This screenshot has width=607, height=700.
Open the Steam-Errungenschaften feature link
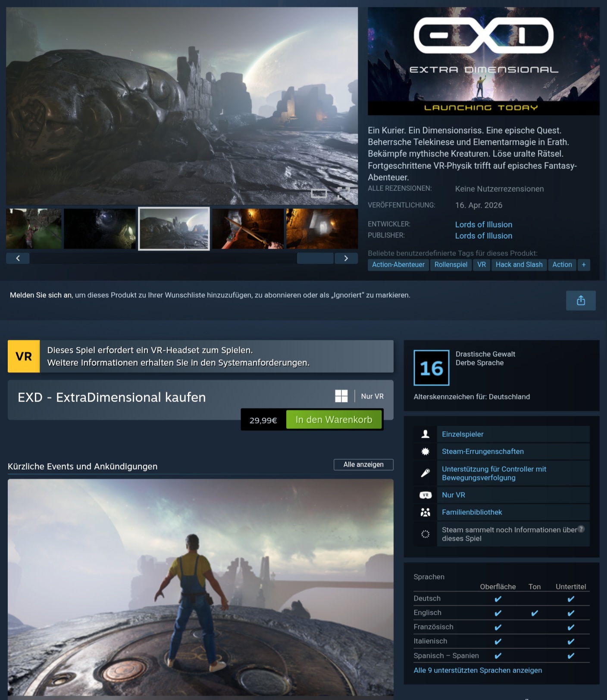483,451
